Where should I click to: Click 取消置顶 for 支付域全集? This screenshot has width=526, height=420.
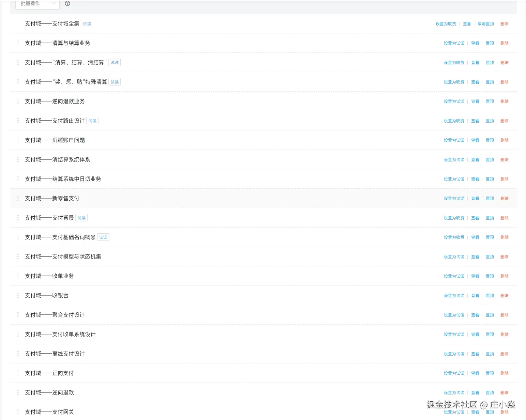coord(485,24)
